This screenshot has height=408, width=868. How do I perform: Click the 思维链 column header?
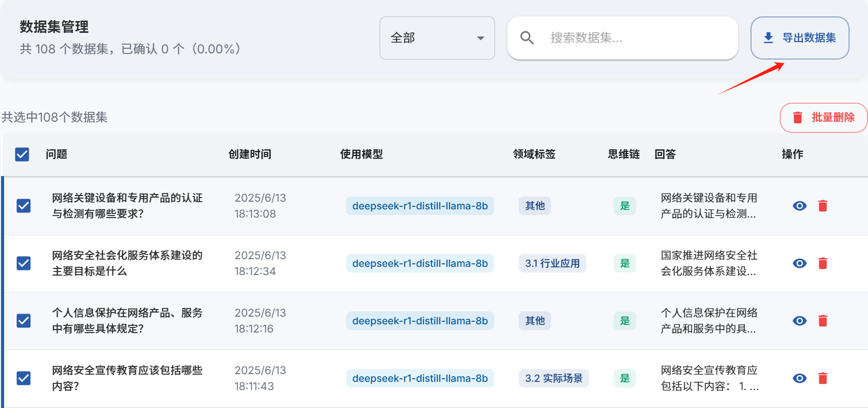pos(624,154)
